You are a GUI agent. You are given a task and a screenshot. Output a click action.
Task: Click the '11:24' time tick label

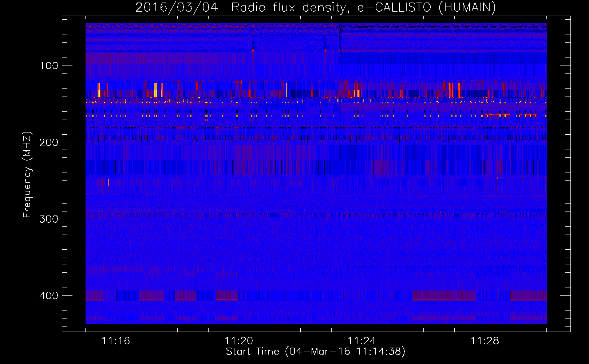362,341
